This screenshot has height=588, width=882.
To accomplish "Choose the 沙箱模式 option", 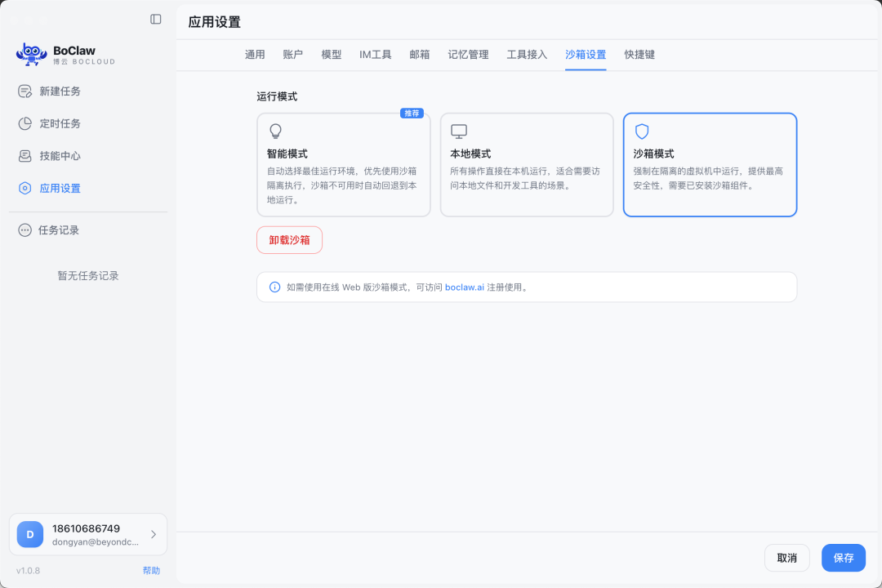I will (710, 163).
